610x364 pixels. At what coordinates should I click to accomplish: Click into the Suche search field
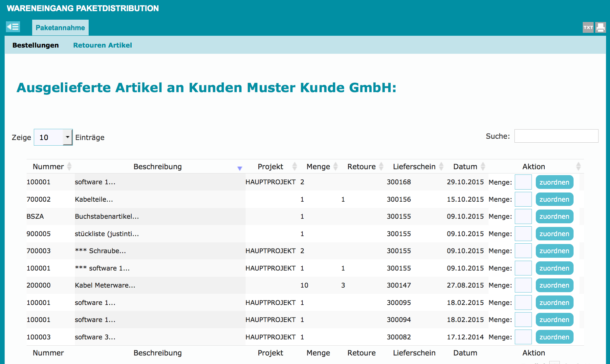pos(556,136)
